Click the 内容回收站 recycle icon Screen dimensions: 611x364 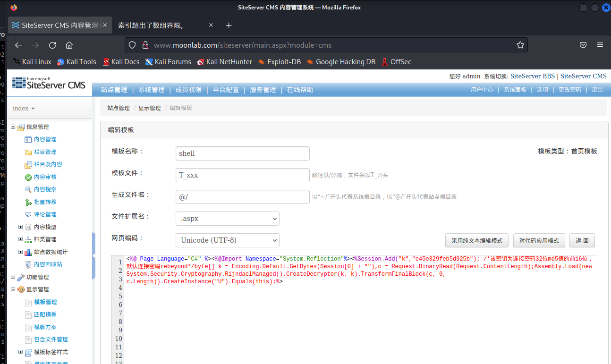point(28,264)
